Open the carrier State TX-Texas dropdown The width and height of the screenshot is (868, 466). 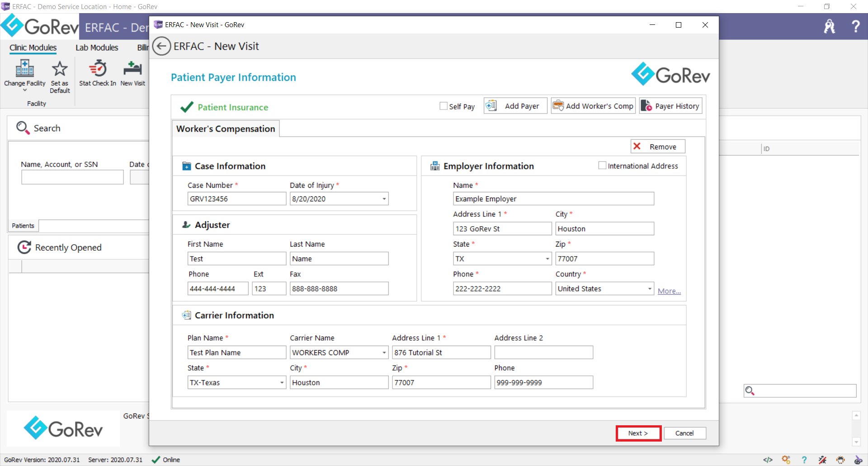[x=282, y=382]
